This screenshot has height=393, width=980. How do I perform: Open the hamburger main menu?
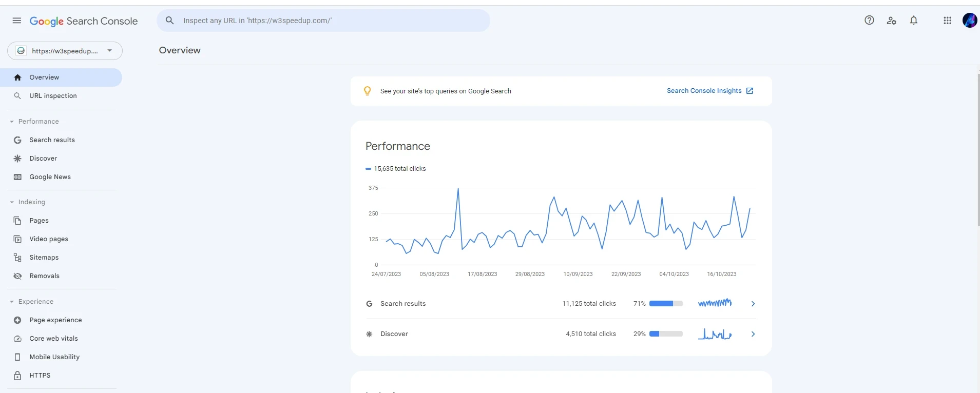pyautogui.click(x=17, y=21)
